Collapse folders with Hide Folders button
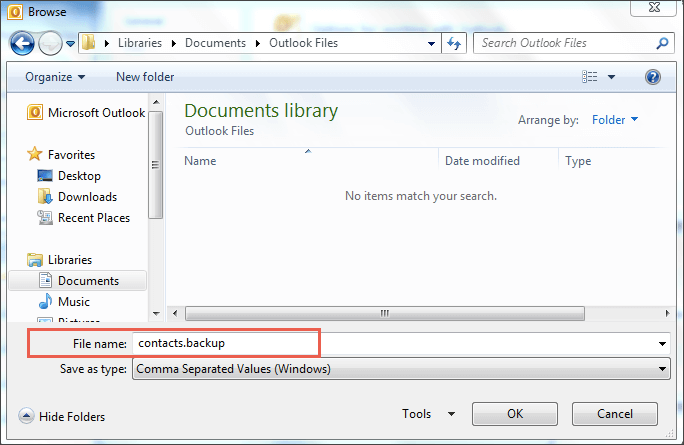This screenshot has height=445, width=684. pos(62,416)
